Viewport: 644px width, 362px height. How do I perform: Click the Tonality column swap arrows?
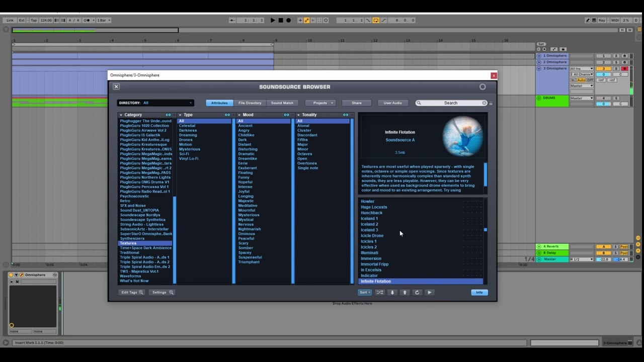click(346, 115)
